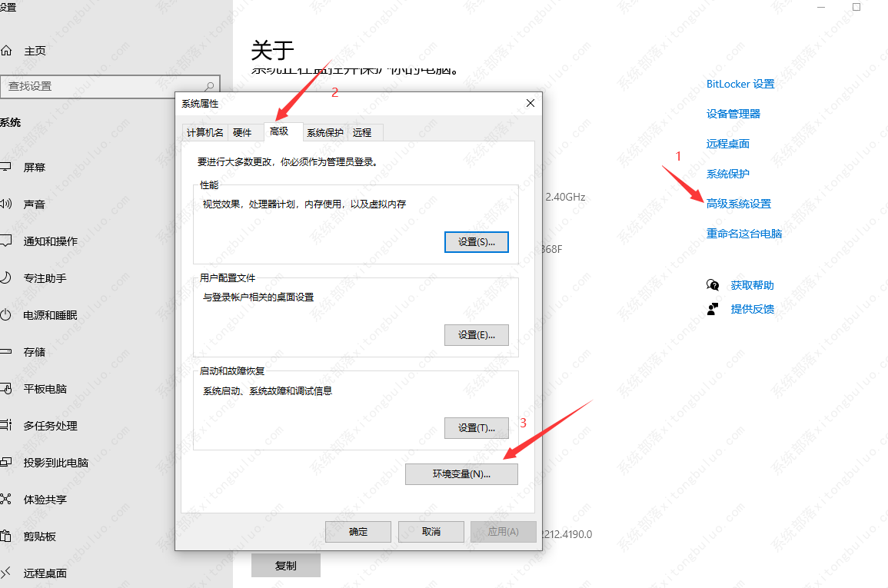Click the 获取帮助 help icon
Image resolution: width=888 pixels, height=588 pixels.
(x=713, y=284)
